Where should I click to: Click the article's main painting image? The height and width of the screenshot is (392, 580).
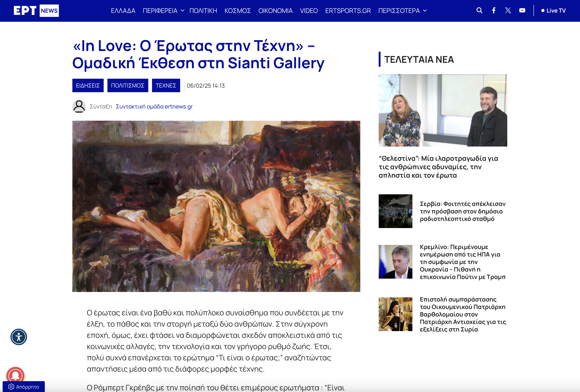click(216, 206)
